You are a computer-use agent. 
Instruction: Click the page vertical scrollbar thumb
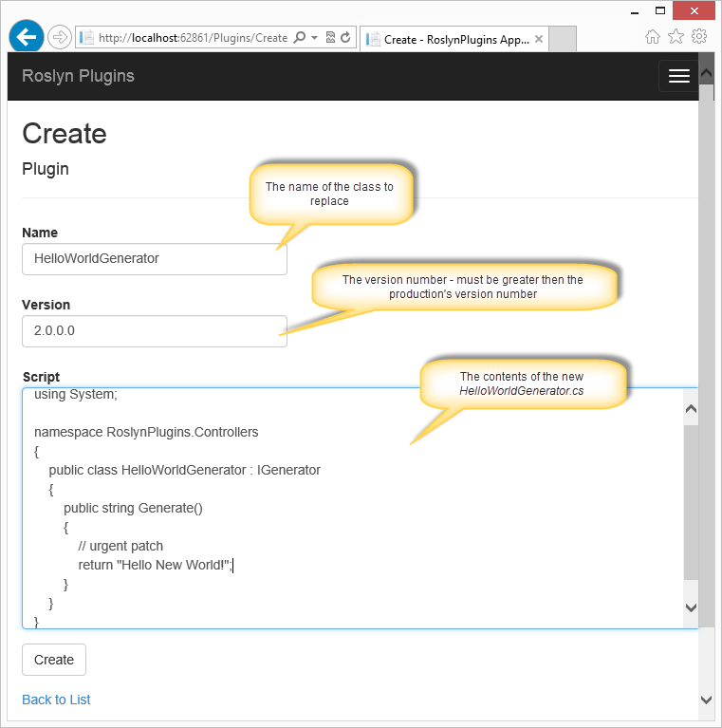(706, 355)
